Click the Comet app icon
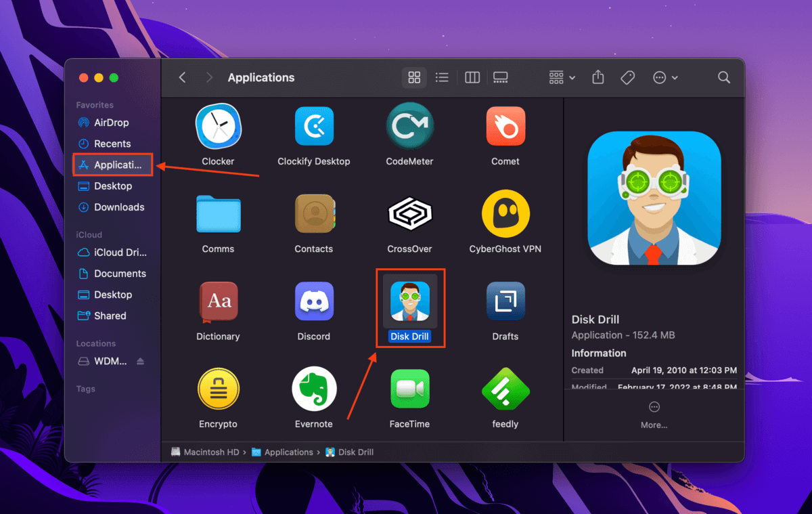 point(505,127)
